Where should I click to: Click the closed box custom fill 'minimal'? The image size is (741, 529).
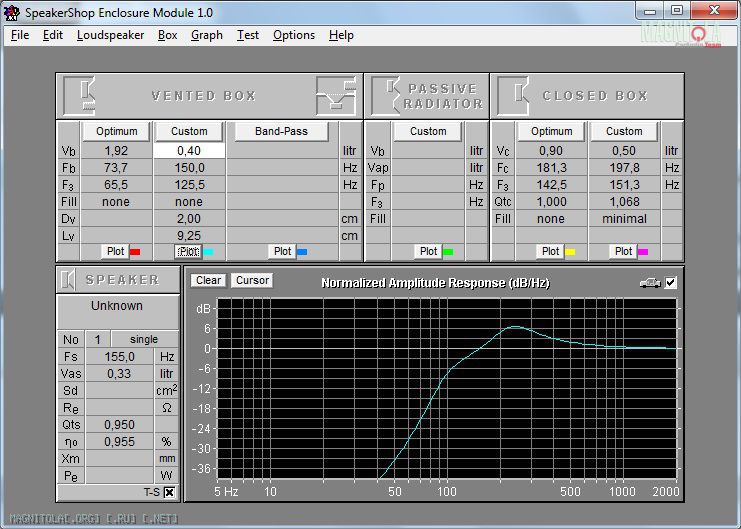coord(624,219)
